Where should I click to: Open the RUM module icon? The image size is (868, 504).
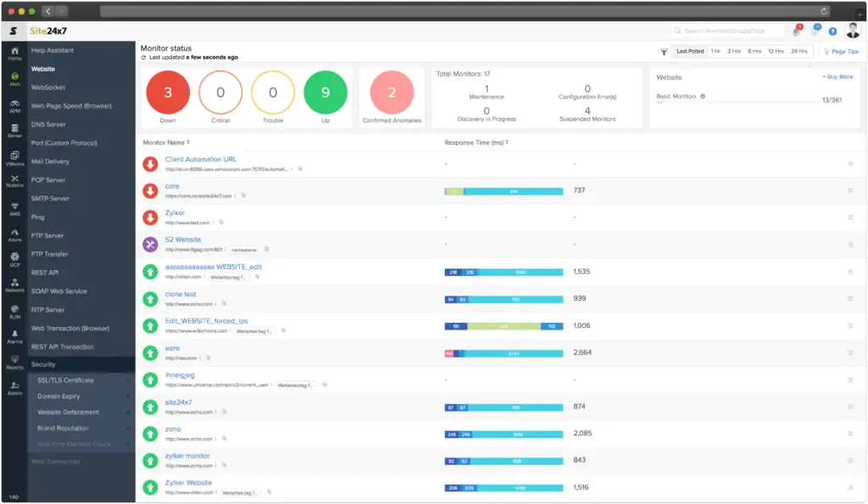[x=14, y=312]
